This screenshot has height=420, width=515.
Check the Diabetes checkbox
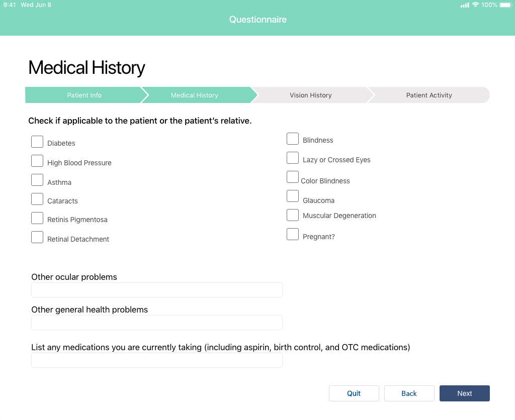coord(37,142)
